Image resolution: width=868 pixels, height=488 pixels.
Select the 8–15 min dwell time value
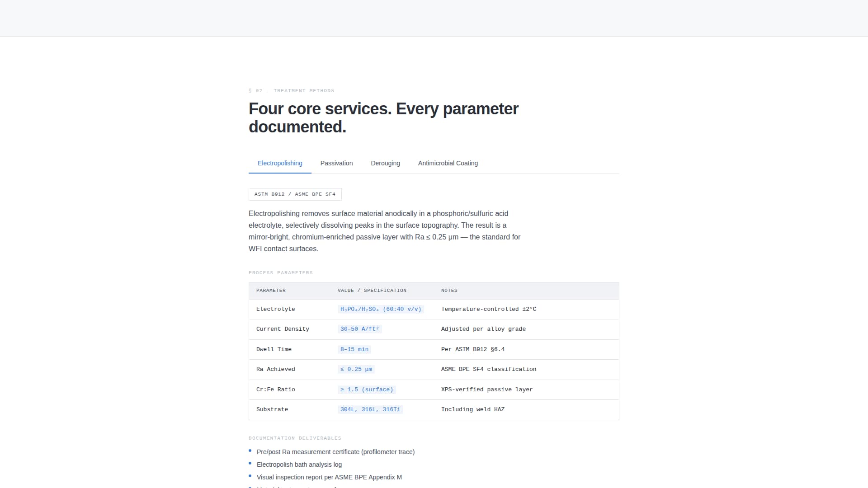(354, 349)
